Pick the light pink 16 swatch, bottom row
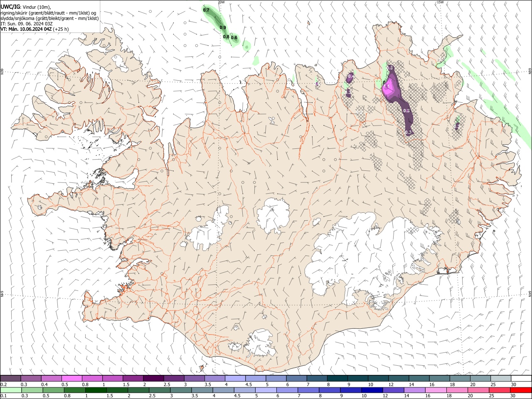The width and height of the screenshot is (532, 399). (436, 390)
